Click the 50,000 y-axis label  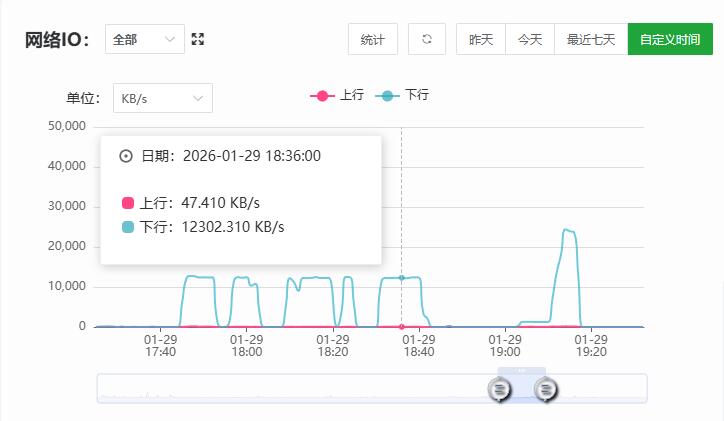[67, 126]
